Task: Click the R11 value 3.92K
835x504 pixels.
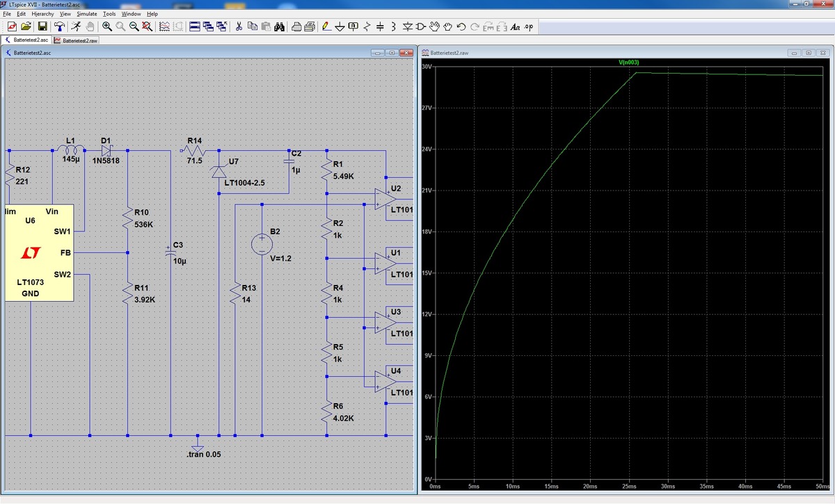Action: [x=145, y=300]
